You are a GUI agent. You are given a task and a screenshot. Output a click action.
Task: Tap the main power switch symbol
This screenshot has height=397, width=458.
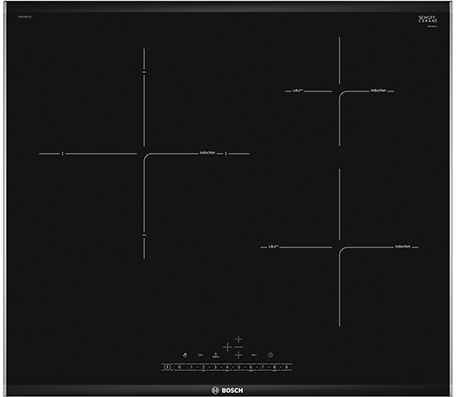click(167, 367)
